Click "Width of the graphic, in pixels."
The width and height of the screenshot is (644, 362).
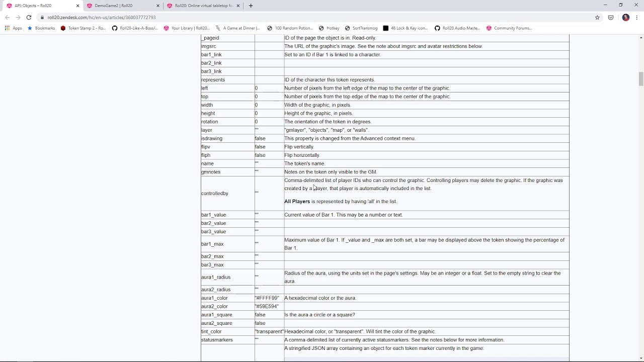(317, 105)
